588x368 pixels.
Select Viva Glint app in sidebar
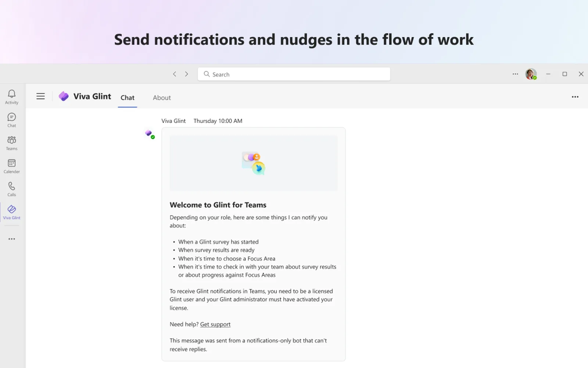coord(12,212)
